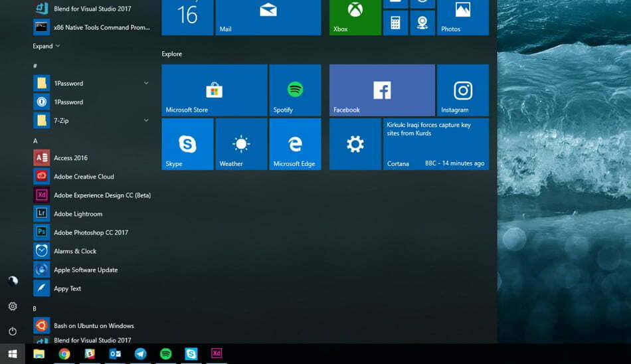Open the Facebook tile

coord(382,90)
